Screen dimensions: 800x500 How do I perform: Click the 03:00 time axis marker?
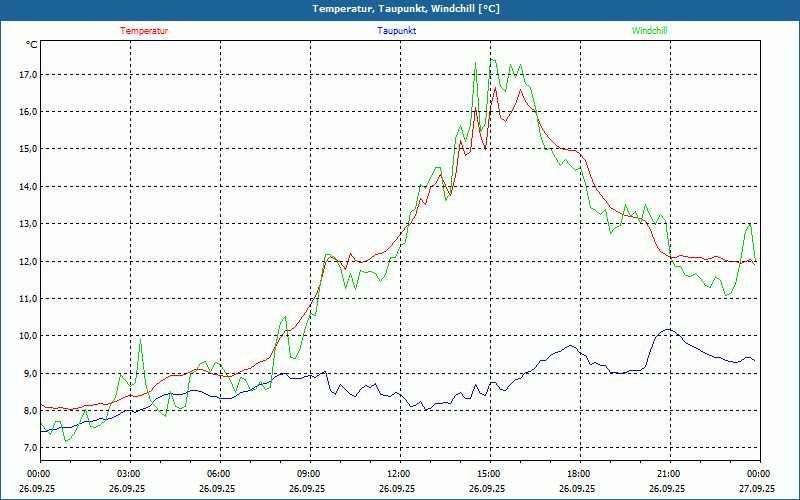129,473
